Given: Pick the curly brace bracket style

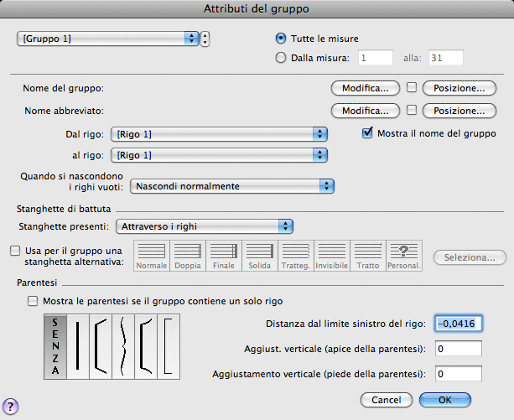Looking at the screenshot, I should point(124,347).
